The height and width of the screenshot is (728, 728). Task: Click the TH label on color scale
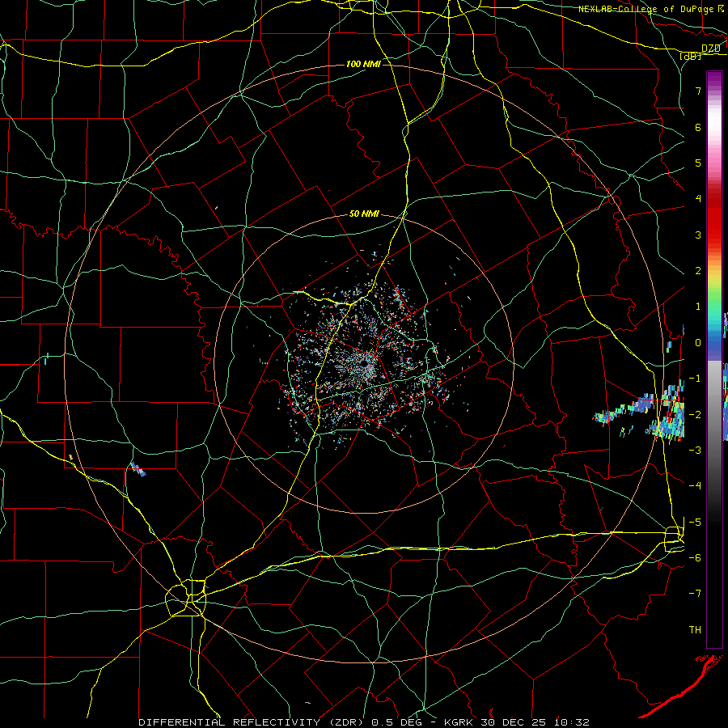tap(695, 630)
